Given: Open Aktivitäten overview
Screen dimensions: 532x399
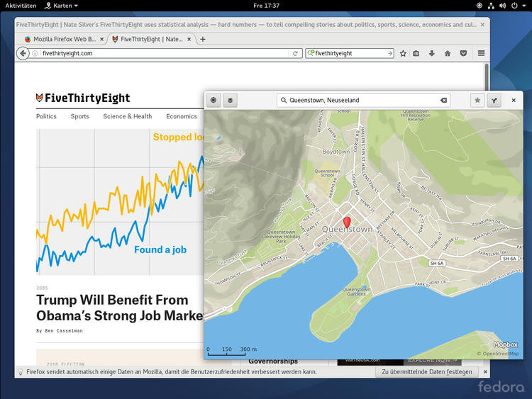Looking at the screenshot, I should click(21, 6).
